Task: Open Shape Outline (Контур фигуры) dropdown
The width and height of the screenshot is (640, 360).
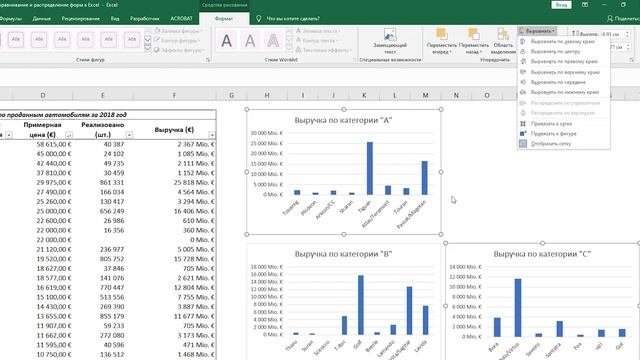Action: 177,40
